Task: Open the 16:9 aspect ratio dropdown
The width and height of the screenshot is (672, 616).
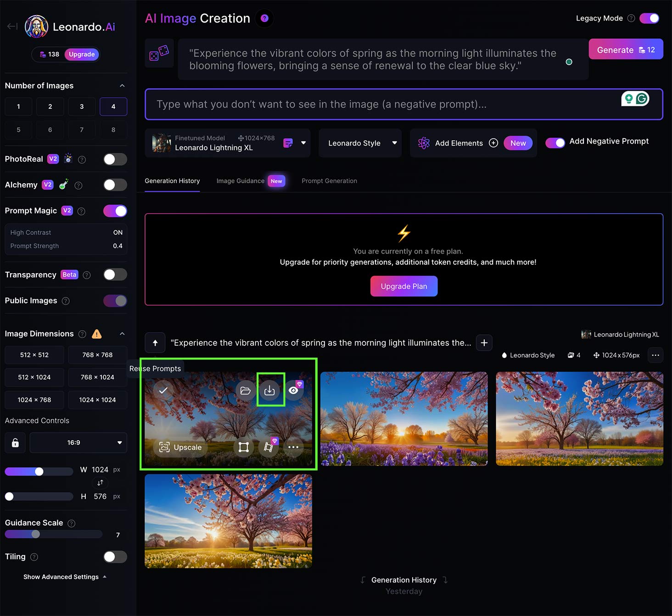Action: 78,442
